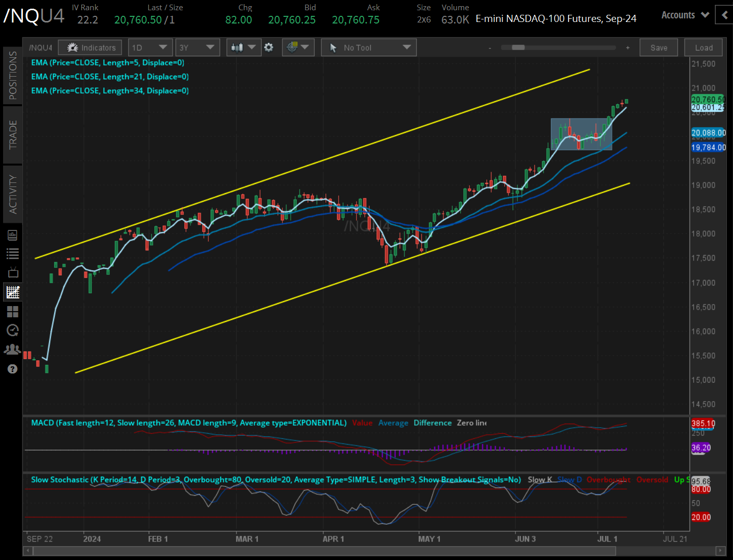Open the help question mark icon

click(12, 369)
